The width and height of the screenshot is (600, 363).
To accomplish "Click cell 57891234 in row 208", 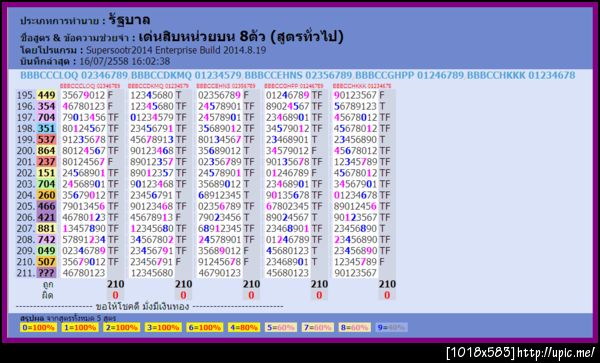I will tap(84, 239).
